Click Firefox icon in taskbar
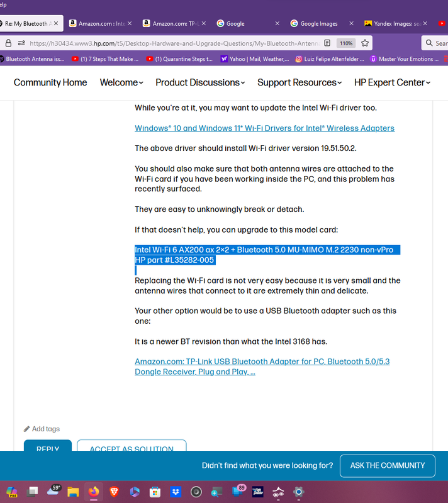This screenshot has height=503, width=448. click(x=94, y=492)
